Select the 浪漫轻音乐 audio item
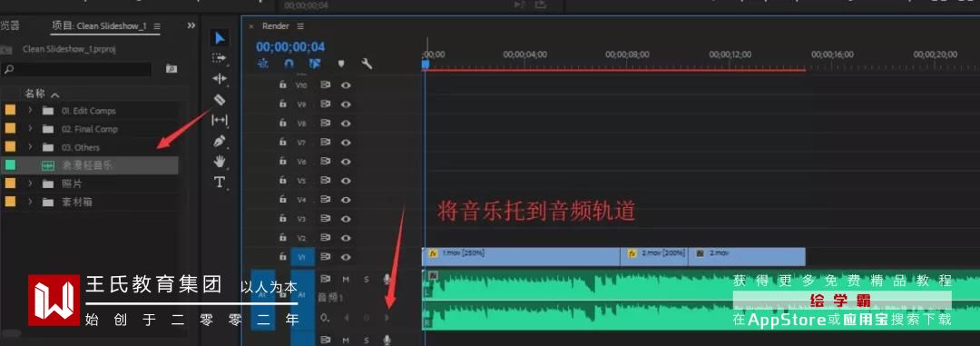This screenshot has width=980, height=346. click(87, 166)
